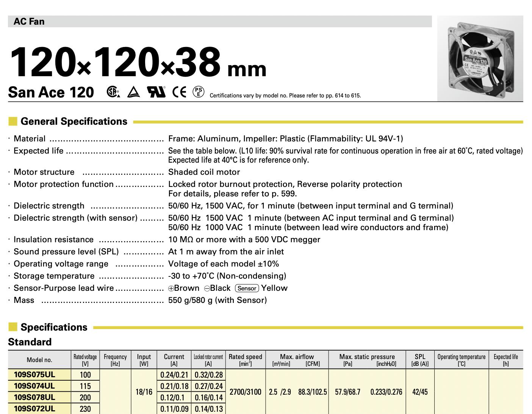
Task: Click 'For details, please refer to p. 599.'
Action: click(232, 194)
